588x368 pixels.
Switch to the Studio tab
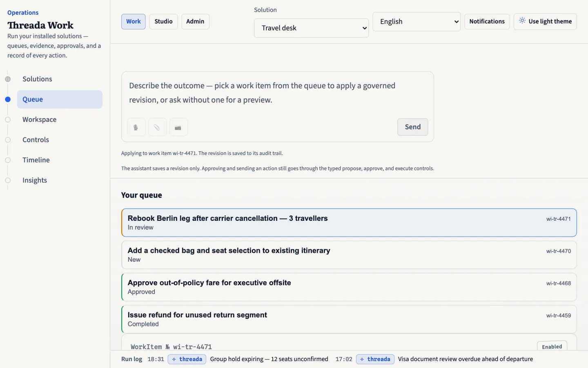(x=163, y=21)
